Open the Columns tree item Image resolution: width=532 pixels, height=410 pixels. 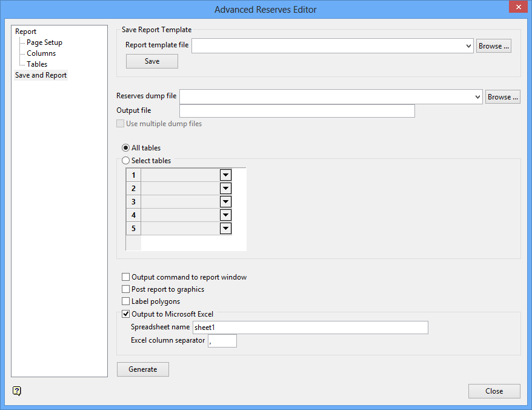(41, 53)
